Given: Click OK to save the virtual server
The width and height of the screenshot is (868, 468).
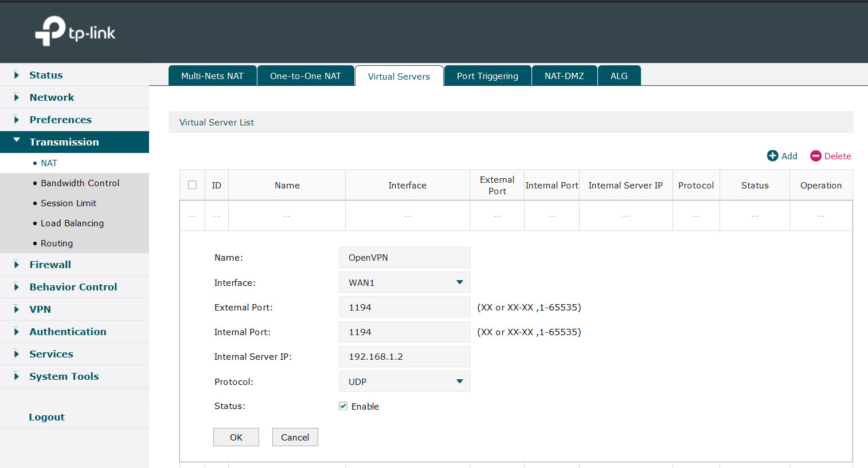Looking at the screenshot, I should 236,436.
